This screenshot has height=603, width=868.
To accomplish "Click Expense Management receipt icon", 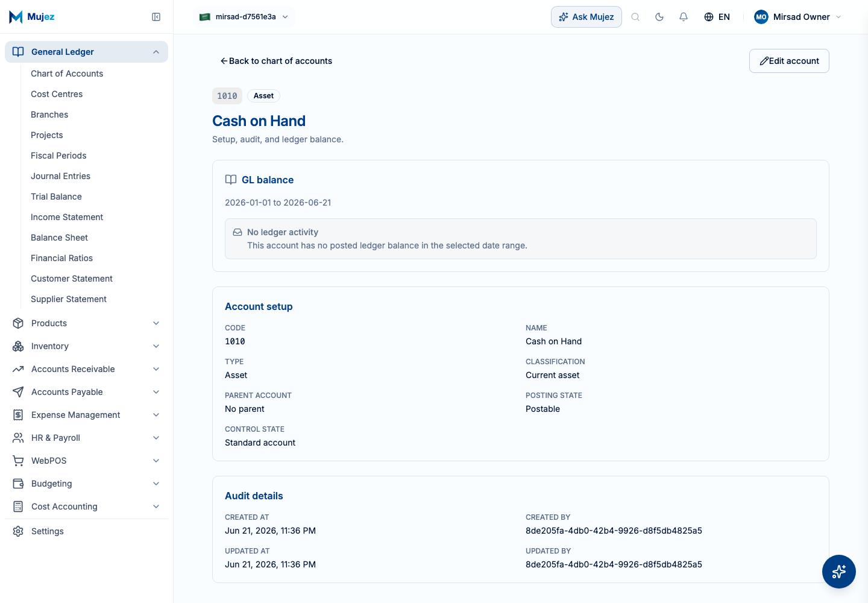I will pos(18,415).
